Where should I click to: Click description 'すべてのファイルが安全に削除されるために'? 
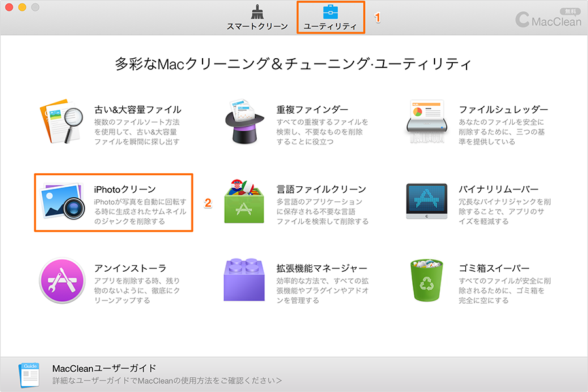[505, 291]
